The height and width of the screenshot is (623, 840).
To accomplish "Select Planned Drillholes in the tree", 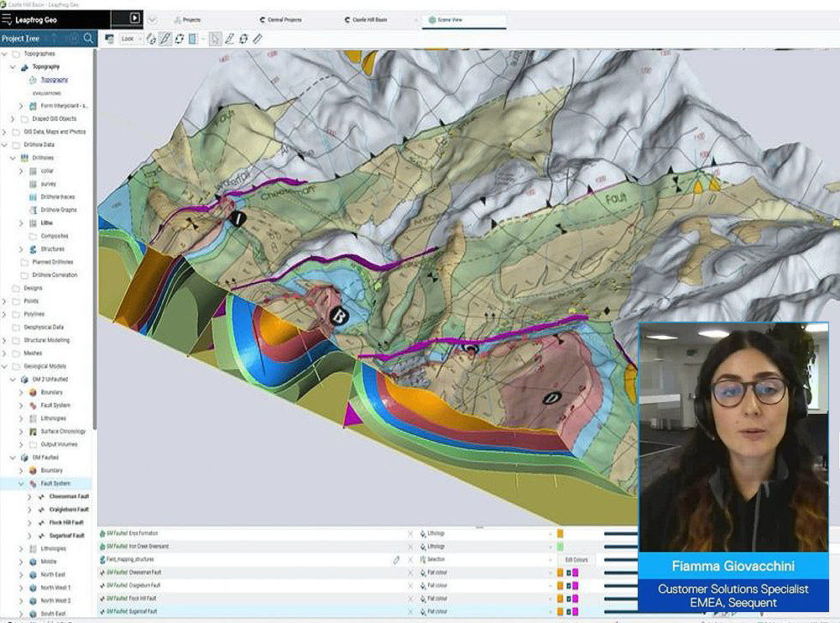I will [53, 262].
